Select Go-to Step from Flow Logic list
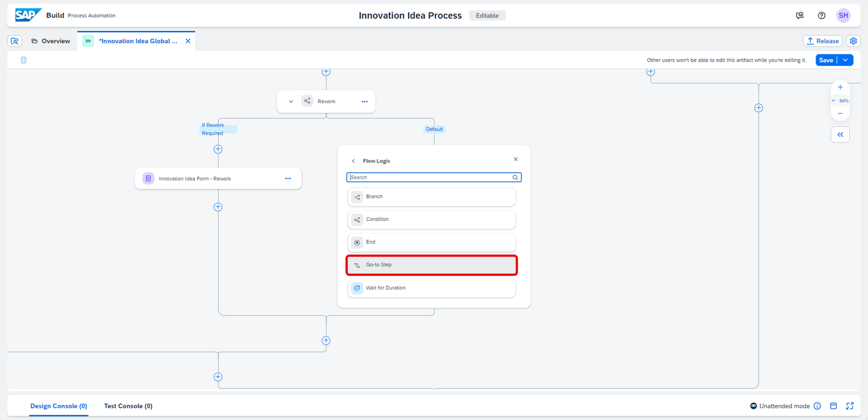Viewport: 868px width, 420px height. 432,265
